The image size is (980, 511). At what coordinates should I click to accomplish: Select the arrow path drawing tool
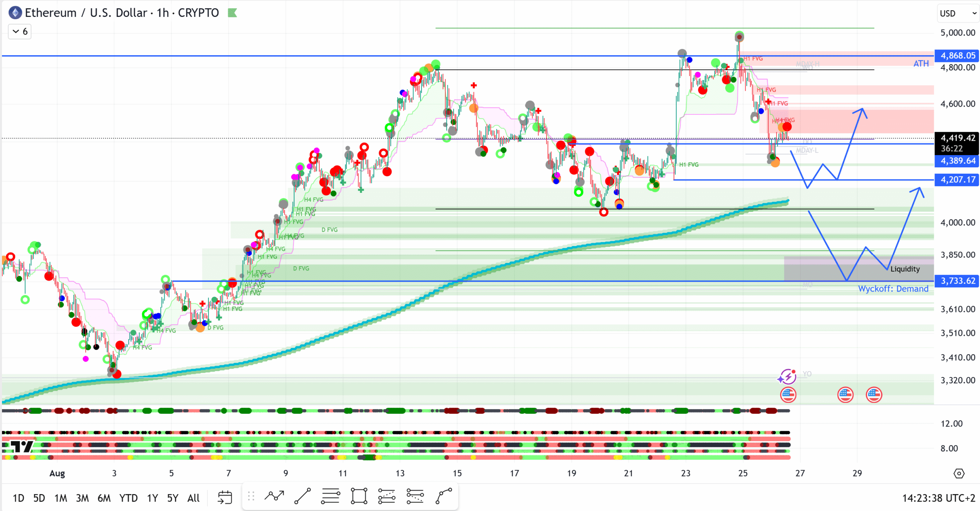tap(274, 497)
